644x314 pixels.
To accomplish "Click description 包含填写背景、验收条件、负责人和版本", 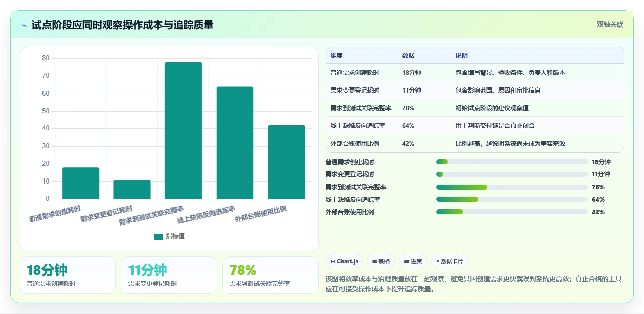I will pyautogui.click(x=510, y=73).
